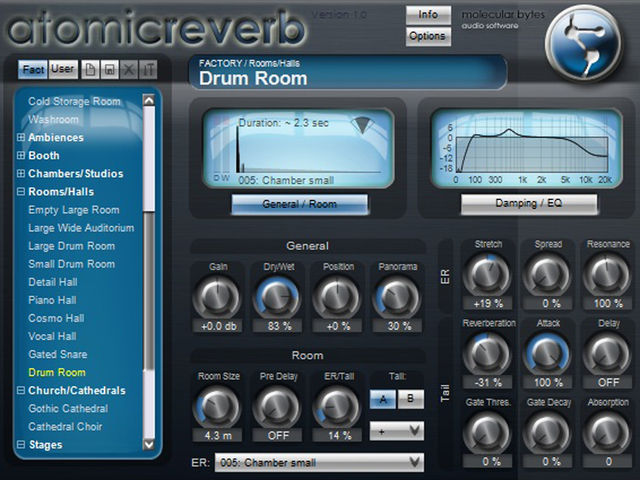This screenshot has height=480, width=640.
Task: Select the Small Drum Room preset
Action: (71, 264)
